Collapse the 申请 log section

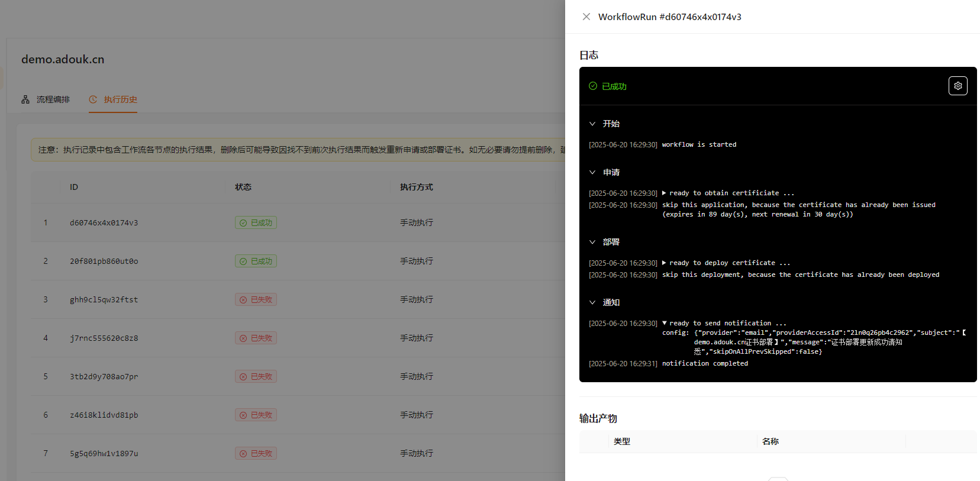click(592, 172)
